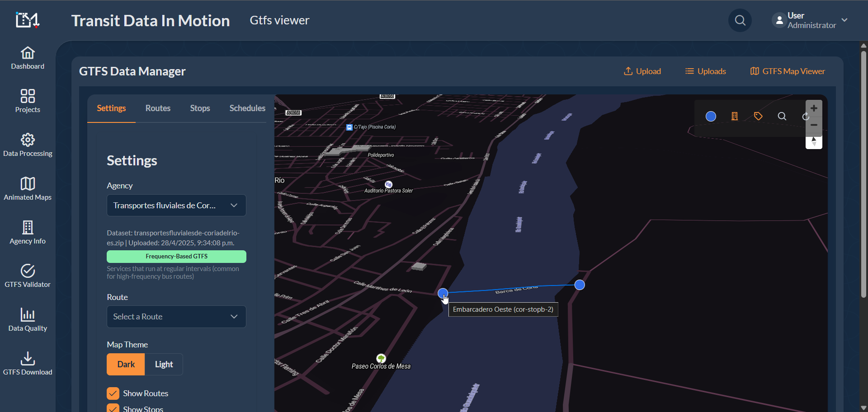Open the Schedules tab
The width and height of the screenshot is (868, 412).
point(247,108)
